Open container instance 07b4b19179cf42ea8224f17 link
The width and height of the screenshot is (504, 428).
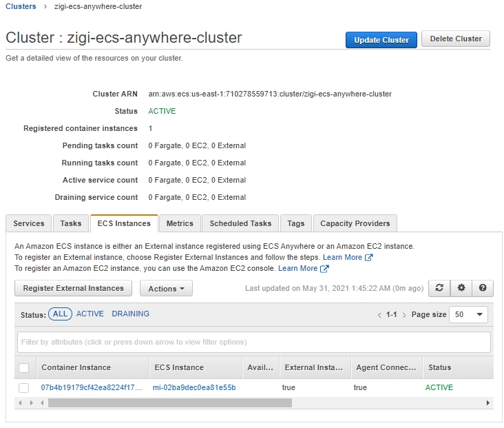[x=92, y=387]
